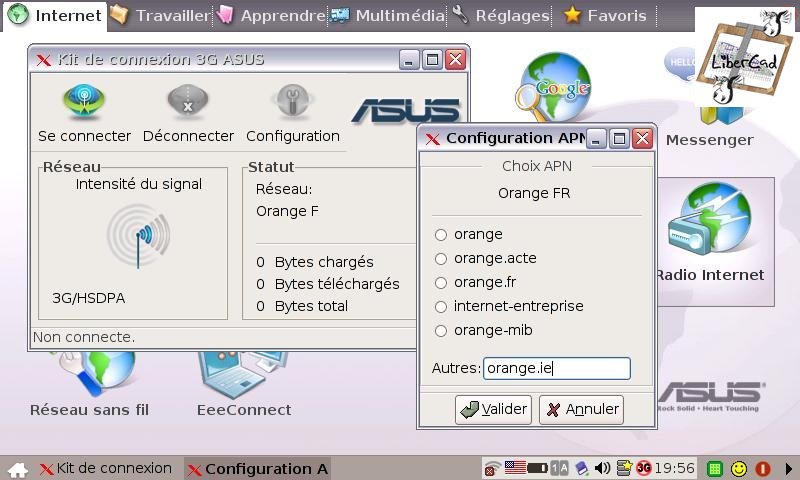
Task: Select the orange.fr APN radio button
Action: coord(441,283)
